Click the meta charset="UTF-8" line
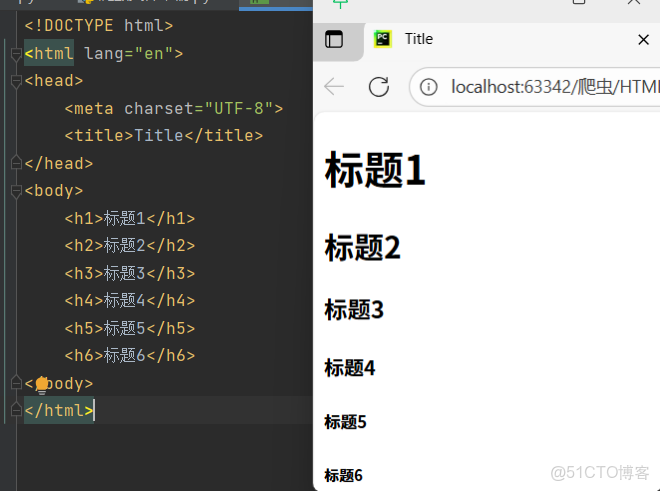This screenshot has width=660, height=491. (173, 109)
